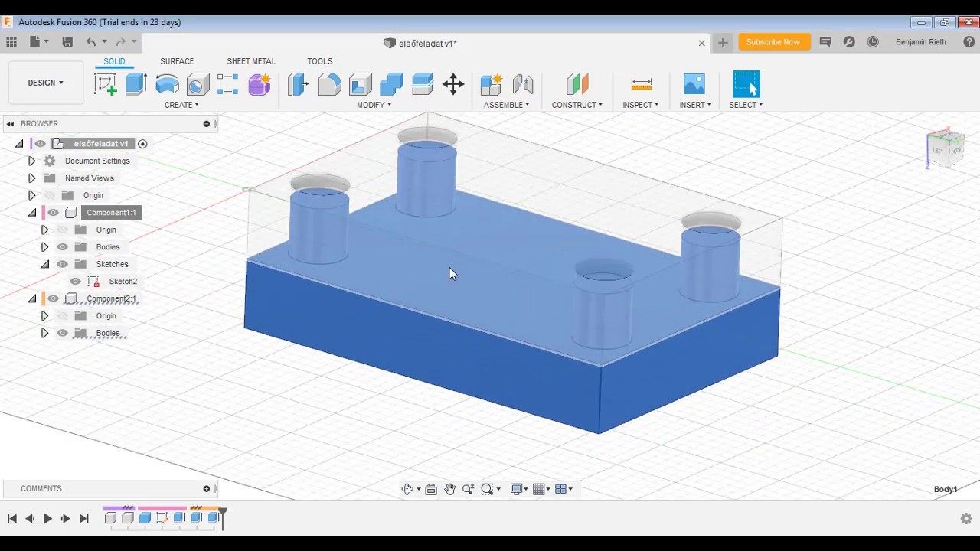Select the Combine tool
The image size is (980, 551).
pyautogui.click(x=391, y=84)
